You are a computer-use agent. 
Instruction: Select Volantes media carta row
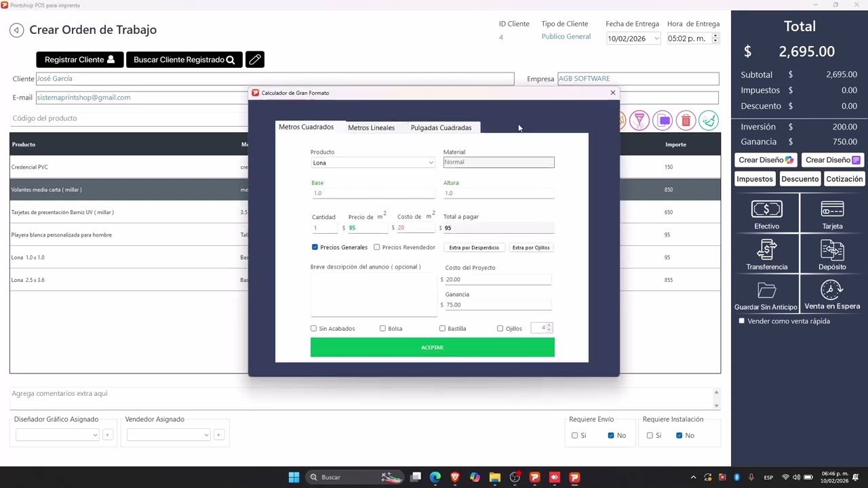[x=129, y=190]
